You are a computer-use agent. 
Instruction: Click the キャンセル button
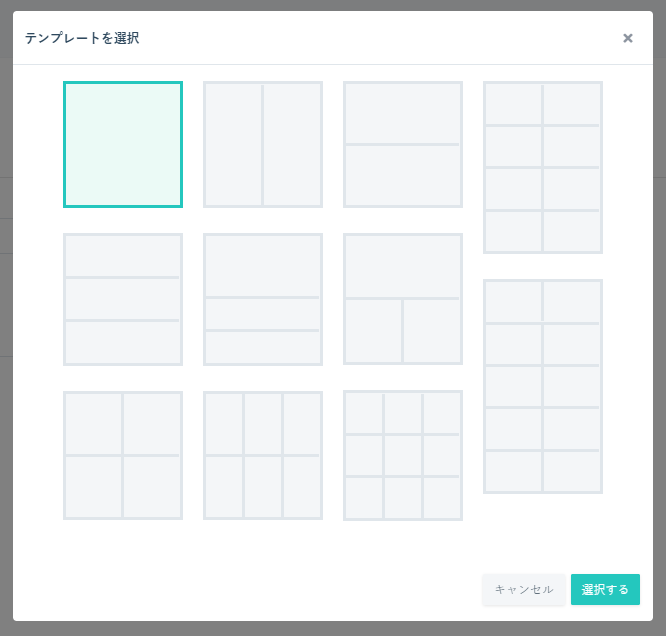point(524,589)
